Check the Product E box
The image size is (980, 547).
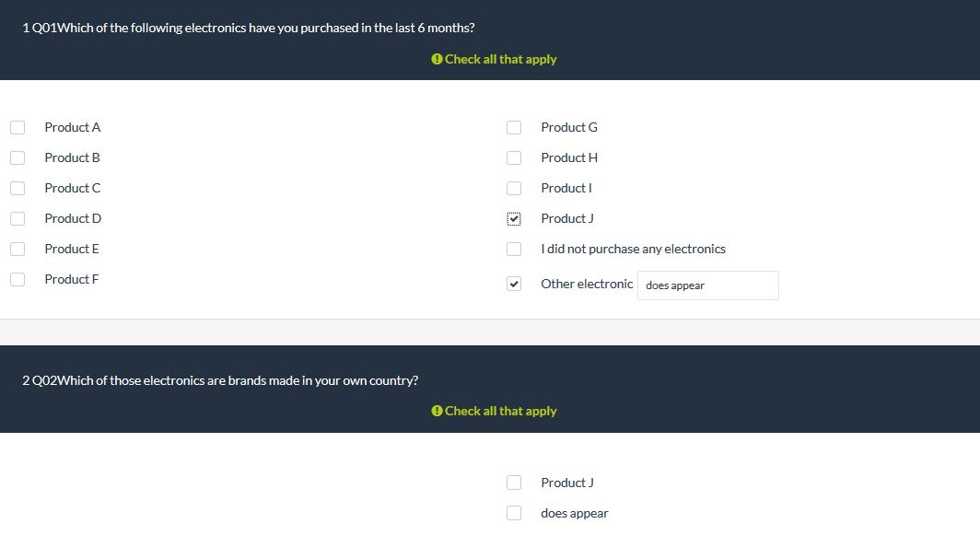[17, 249]
